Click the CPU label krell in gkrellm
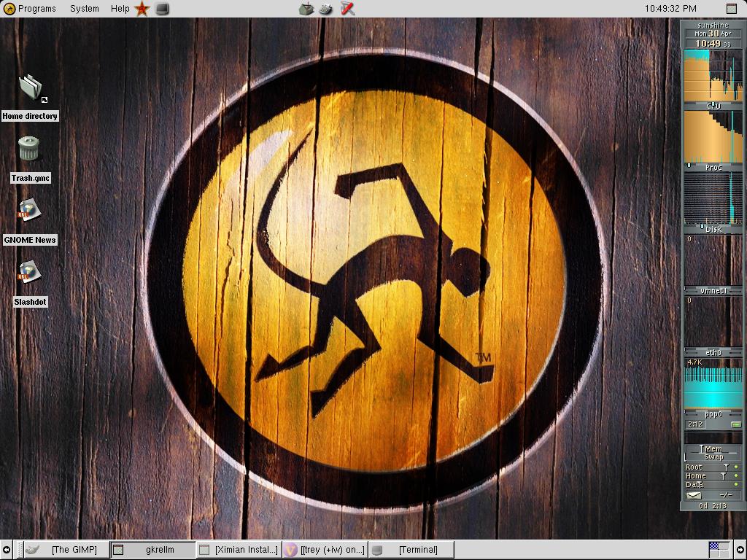This screenshot has height=560, width=747. [x=713, y=106]
